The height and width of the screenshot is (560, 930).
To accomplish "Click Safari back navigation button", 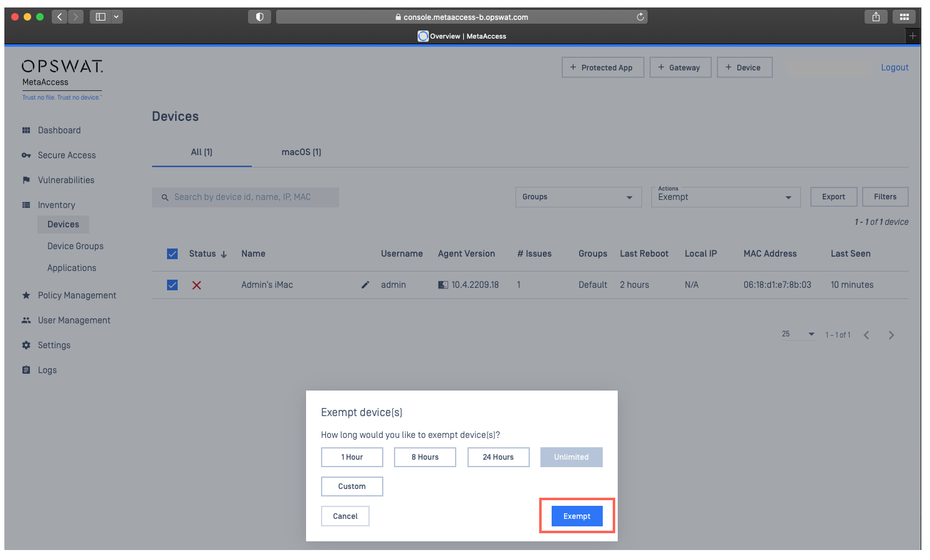I will pos(60,17).
